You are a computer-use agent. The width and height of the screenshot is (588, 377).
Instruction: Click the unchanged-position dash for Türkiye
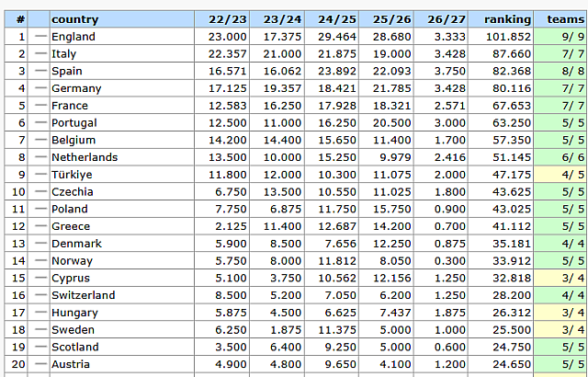coord(40,175)
